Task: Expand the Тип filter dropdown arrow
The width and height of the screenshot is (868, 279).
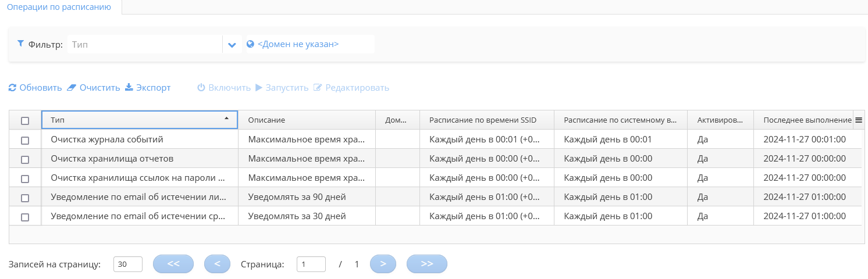Action: click(x=232, y=45)
